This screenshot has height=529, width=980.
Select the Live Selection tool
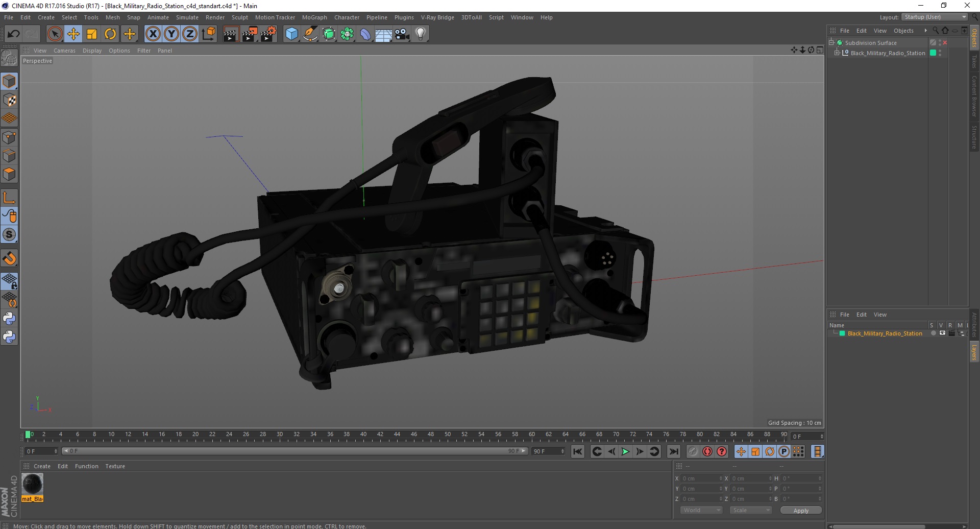(x=55, y=34)
